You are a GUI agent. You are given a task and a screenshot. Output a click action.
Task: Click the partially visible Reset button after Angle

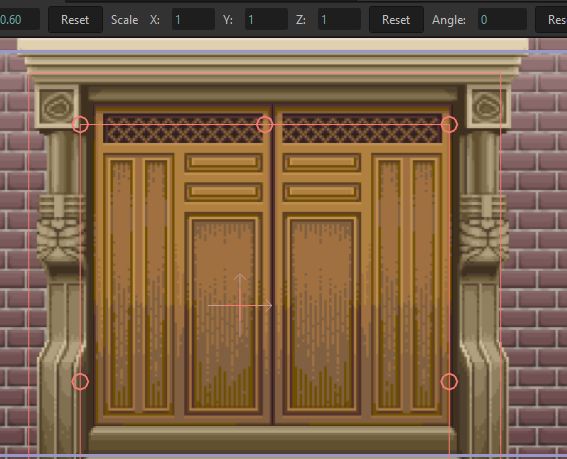[551, 20]
